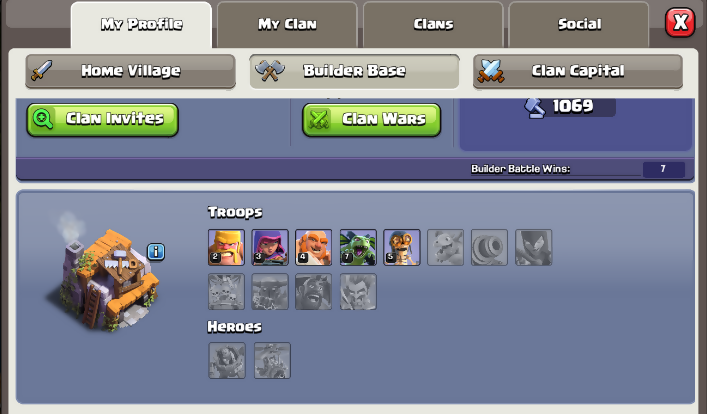Click the locked Battle Copter hero
The height and width of the screenshot is (414, 707).
pyautogui.click(x=272, y=360)
